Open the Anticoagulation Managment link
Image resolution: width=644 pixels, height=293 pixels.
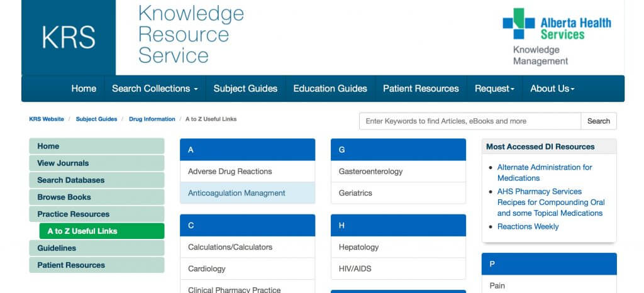point(236,193)
